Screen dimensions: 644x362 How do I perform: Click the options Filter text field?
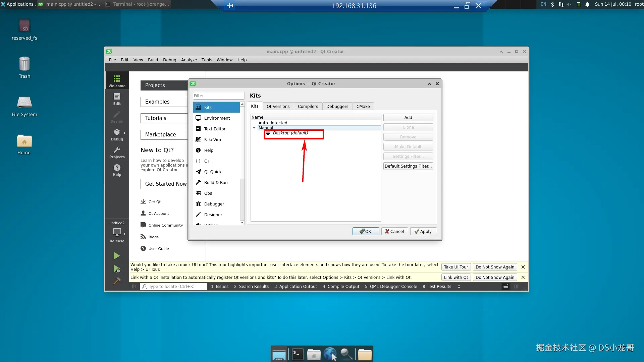(218, 96)
